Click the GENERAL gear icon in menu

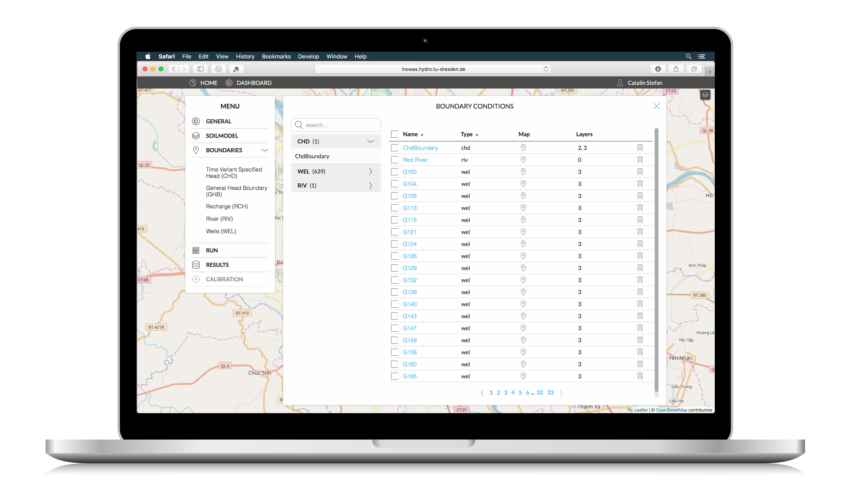[x=196, y=121]
